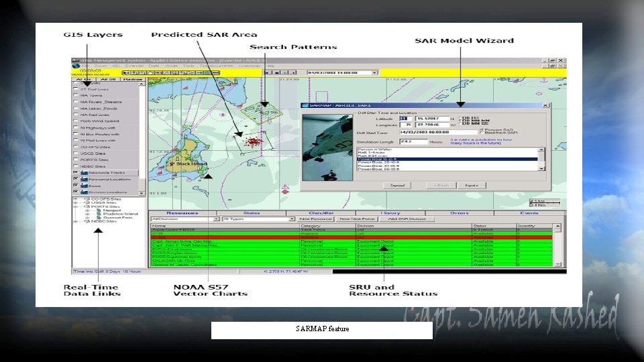
Task: Uncheck the Boom layer checkbox
Action: click(x=76, y=186)
